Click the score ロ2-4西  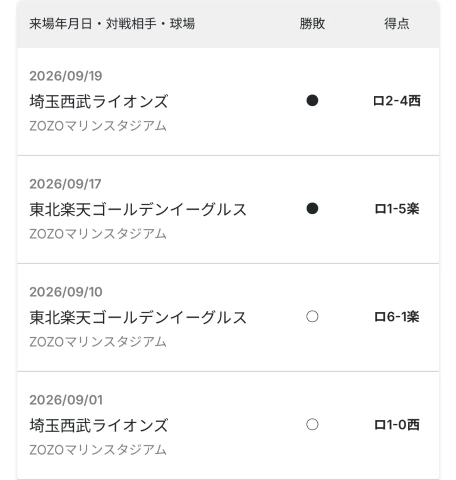pos(397,101)
